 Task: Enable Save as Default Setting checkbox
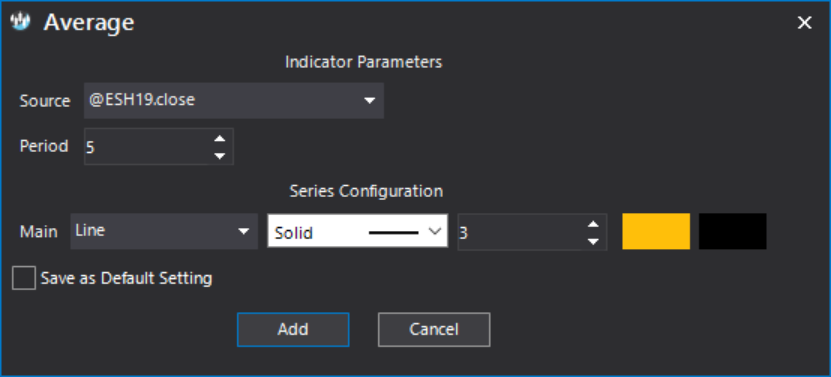pos(24,278)
